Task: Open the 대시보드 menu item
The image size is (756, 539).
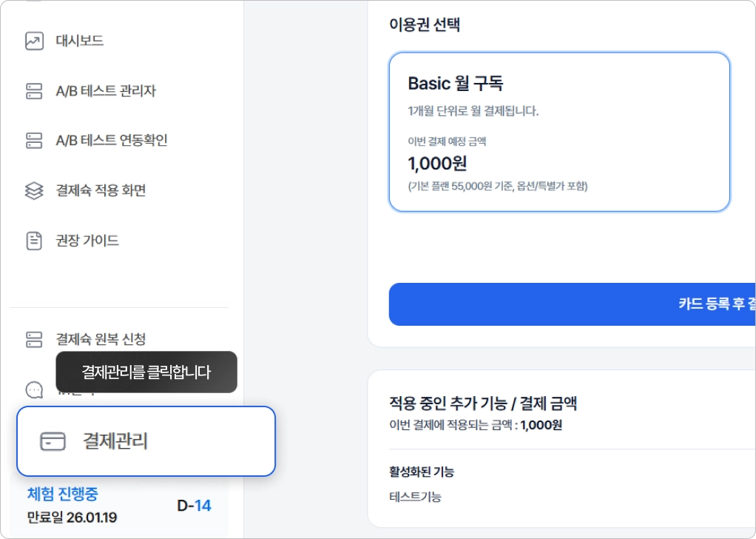Action: 80,41
